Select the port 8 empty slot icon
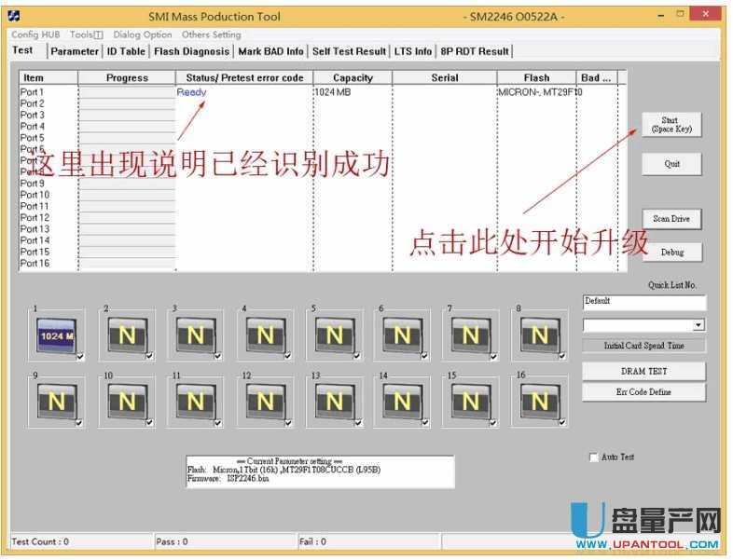The image size is (733, 560). (x=539, y=334)
